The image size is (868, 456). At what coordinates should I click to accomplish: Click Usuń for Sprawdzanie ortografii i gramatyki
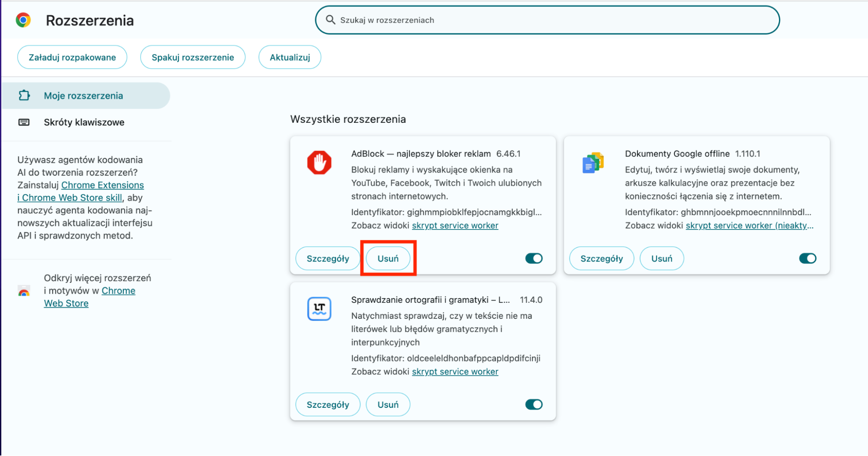(388, 405)
